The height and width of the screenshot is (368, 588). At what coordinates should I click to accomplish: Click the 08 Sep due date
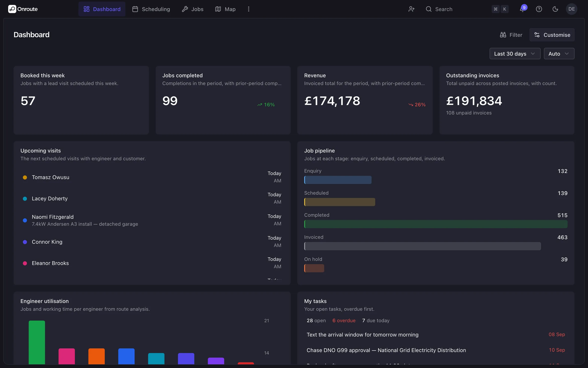[x=557, y=334]
